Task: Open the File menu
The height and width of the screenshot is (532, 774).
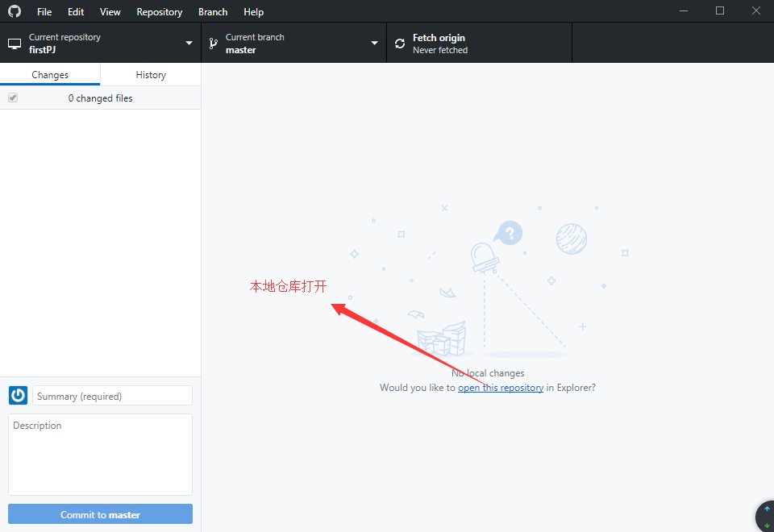Action: pos(44,11)
